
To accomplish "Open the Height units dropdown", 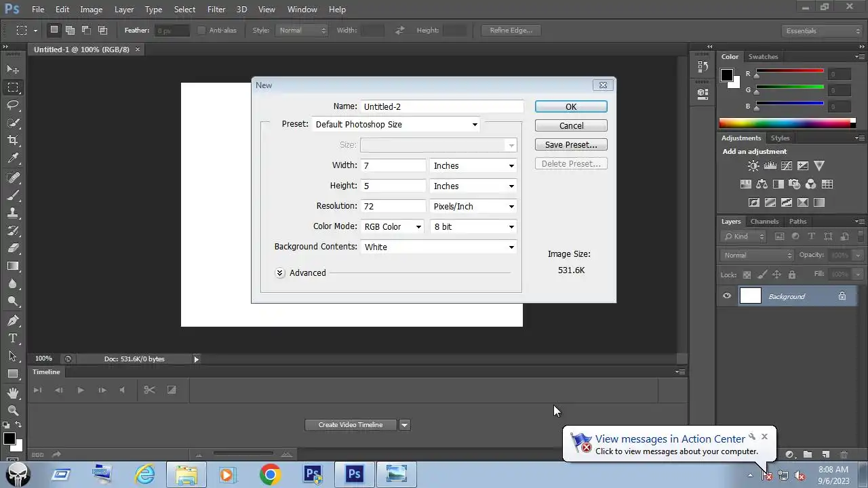I will (474, 186).
